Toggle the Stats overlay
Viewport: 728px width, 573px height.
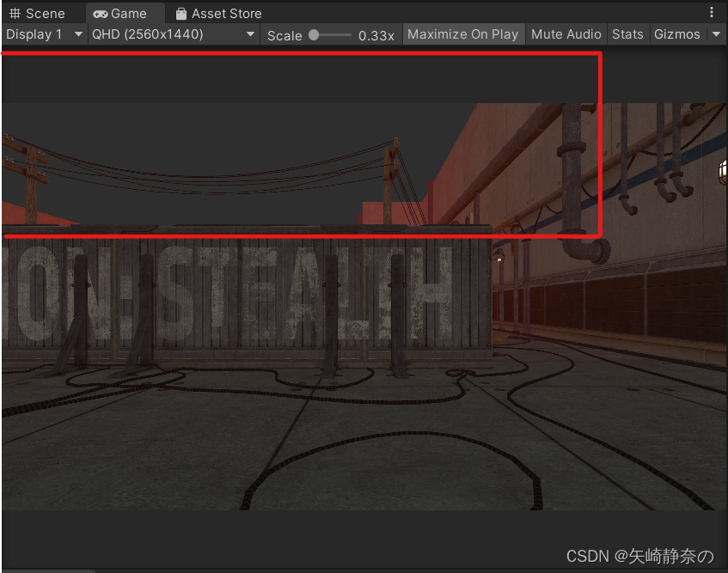pyautogui.click(x=627, y=34)
